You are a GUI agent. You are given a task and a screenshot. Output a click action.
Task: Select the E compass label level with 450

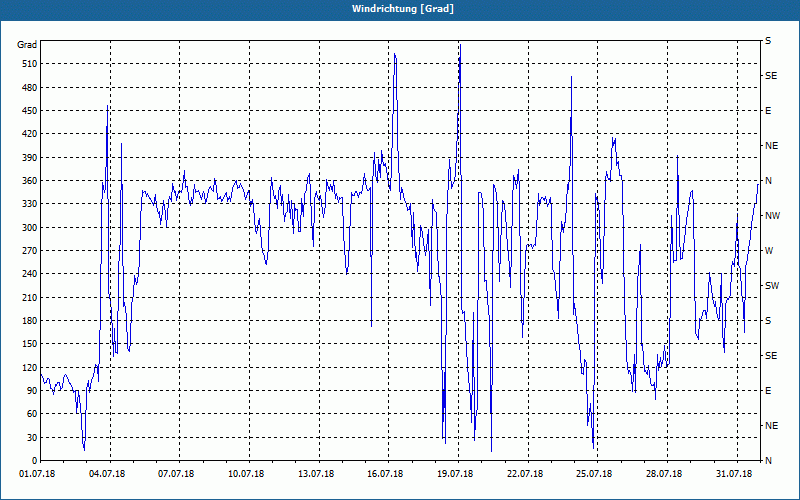click(768, 111)
